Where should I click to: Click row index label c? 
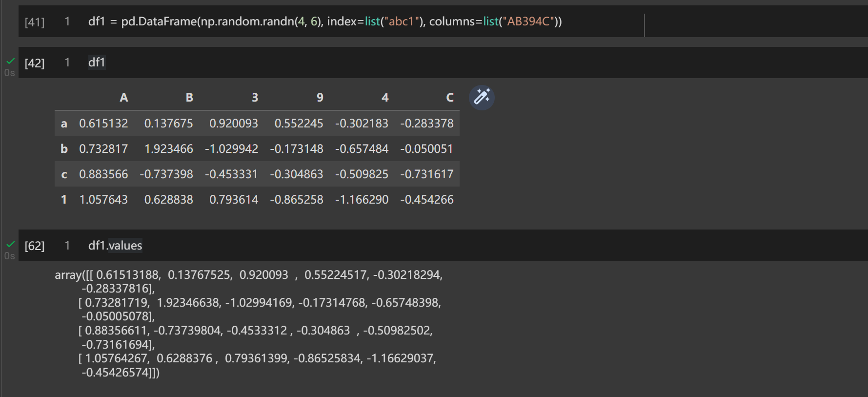64,174
